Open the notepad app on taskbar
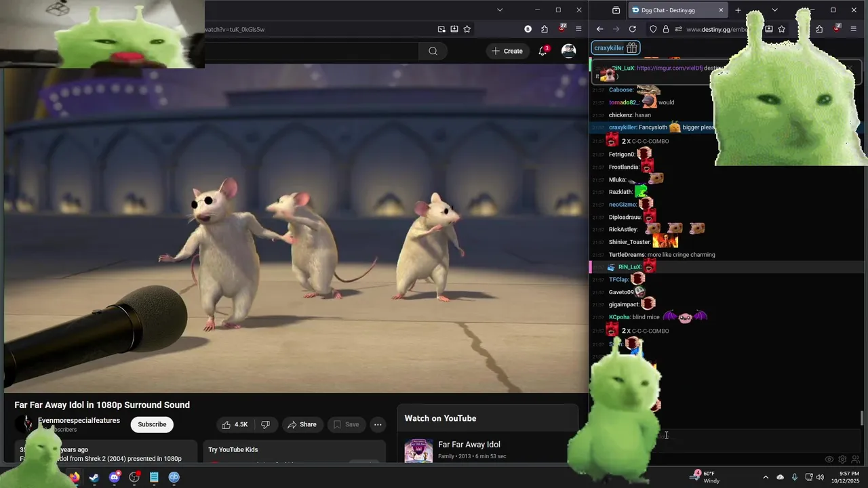This screenshot has width=868, height=488. click(x=154, y=477)
